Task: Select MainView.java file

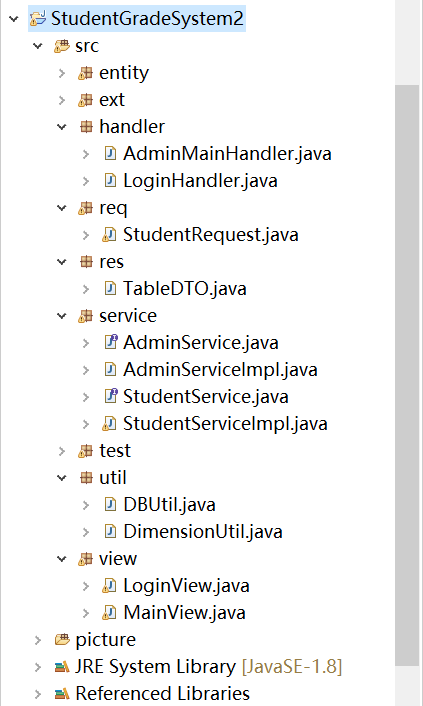Action: pyautogui.click(x=184, y=613)
